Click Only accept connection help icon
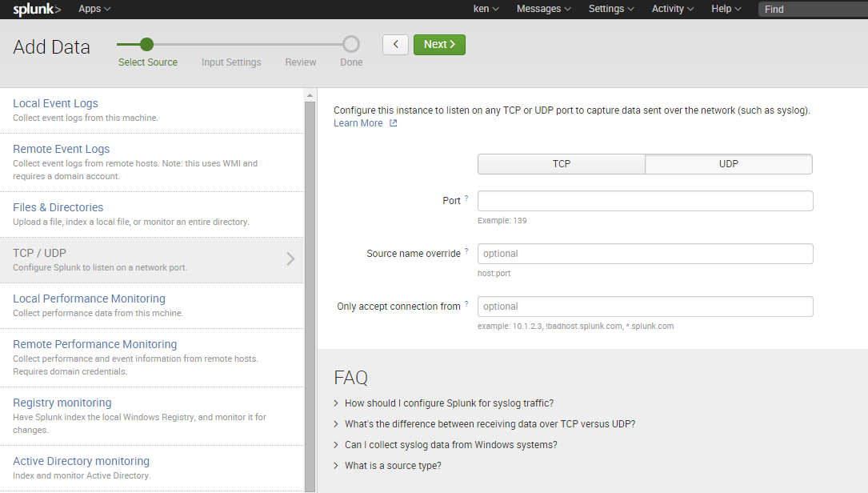 [466, 303]
